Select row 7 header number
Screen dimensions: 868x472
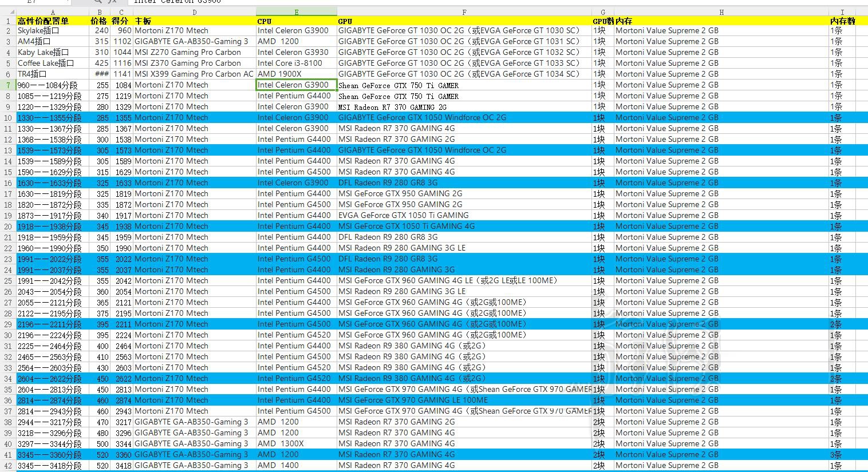pos(8,85)
